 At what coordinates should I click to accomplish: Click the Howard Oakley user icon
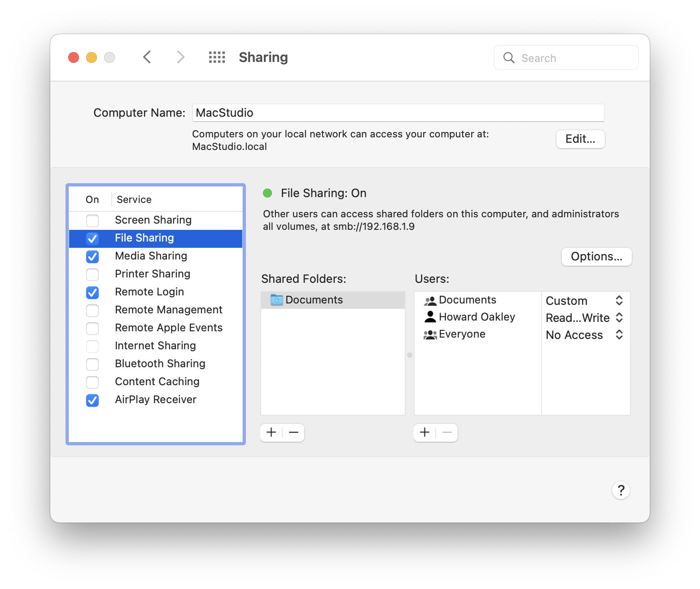coord(429,316)
